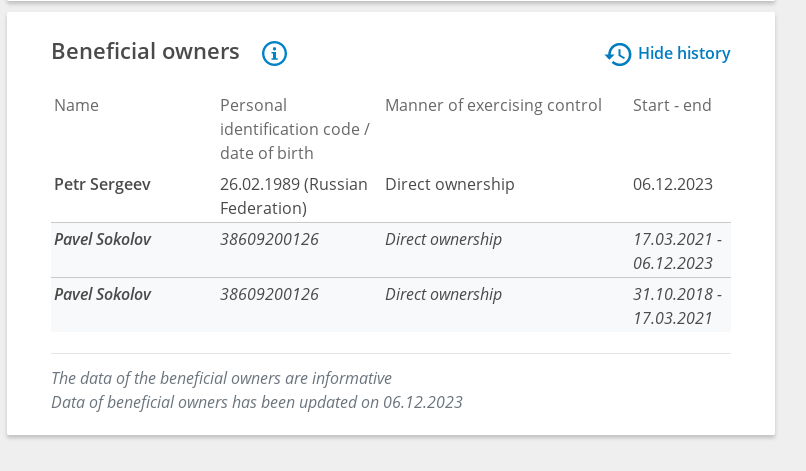Click date range 31.10.2018 - 17.03.2021
The image size is (806, 471).
click(x=677, y=306)
